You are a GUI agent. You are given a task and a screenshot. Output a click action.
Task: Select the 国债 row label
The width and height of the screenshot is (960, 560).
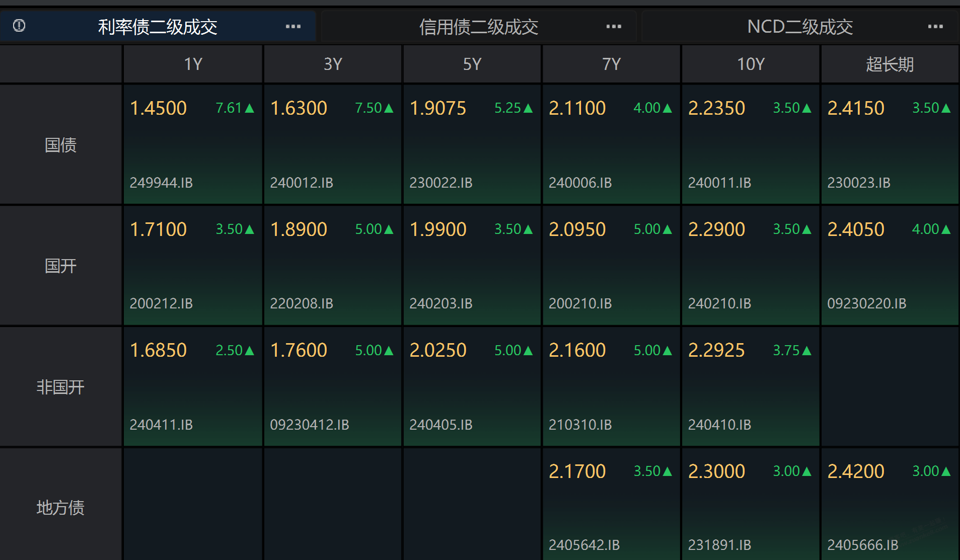(x=61, y=145)
